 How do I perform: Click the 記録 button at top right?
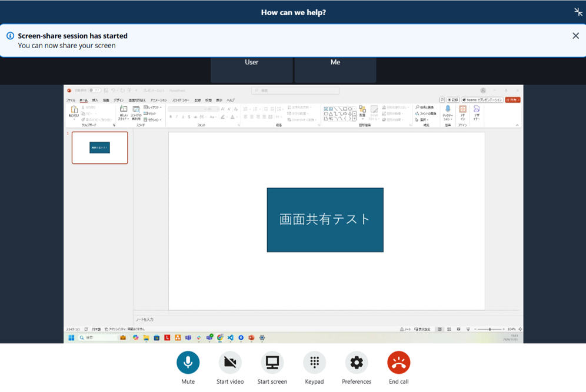pos(453,100)
